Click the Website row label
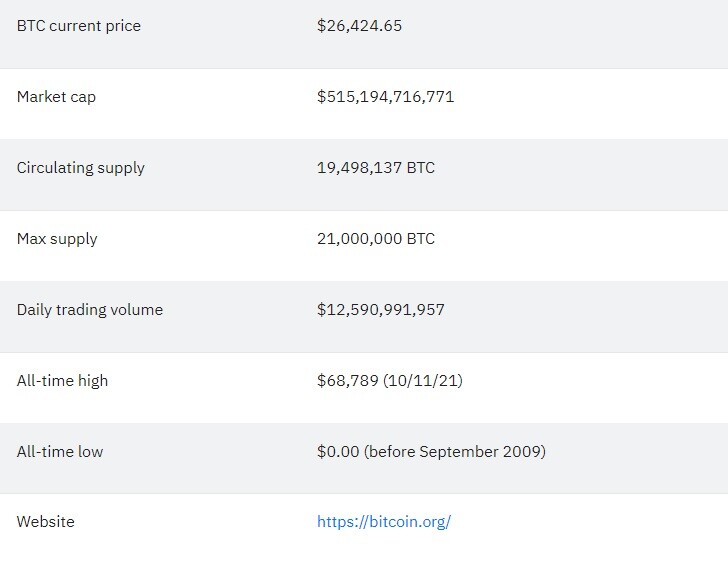This screenshot has width=728, height=563. click(x=46, y=522)
